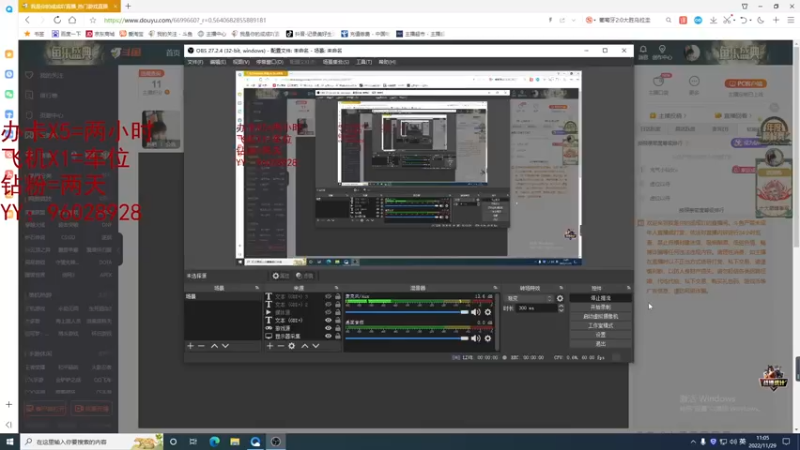
Task: Adjust transition duration stepper arrows
Action: coord(561,308)
